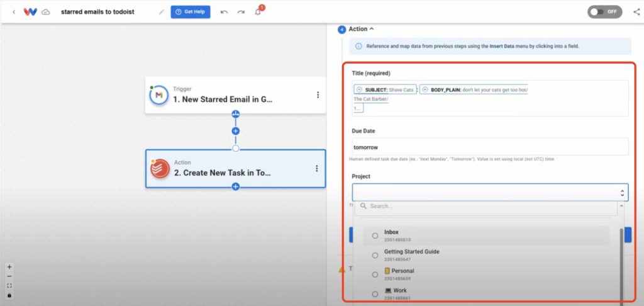
Task: Toggle the workflow ON/OFF switch
Action: pyautogui.click(x=604, y=11)
